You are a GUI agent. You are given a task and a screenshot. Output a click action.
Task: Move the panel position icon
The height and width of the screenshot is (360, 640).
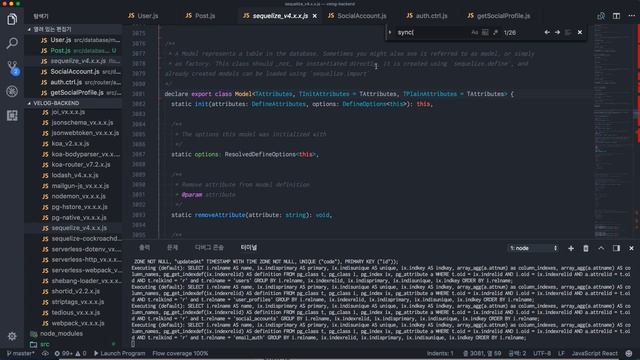[x=616, y=248]
